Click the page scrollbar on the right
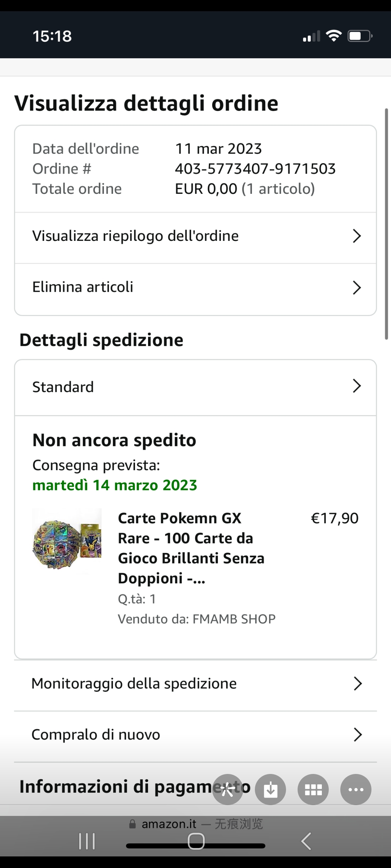Viewport: 391px width, 868px height. pos(386,224)
